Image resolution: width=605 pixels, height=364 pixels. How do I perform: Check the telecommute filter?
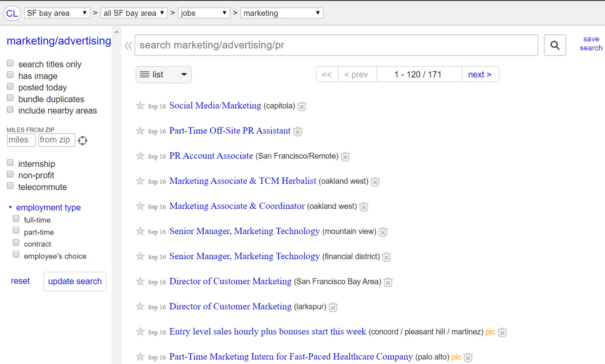click(10, 186)
